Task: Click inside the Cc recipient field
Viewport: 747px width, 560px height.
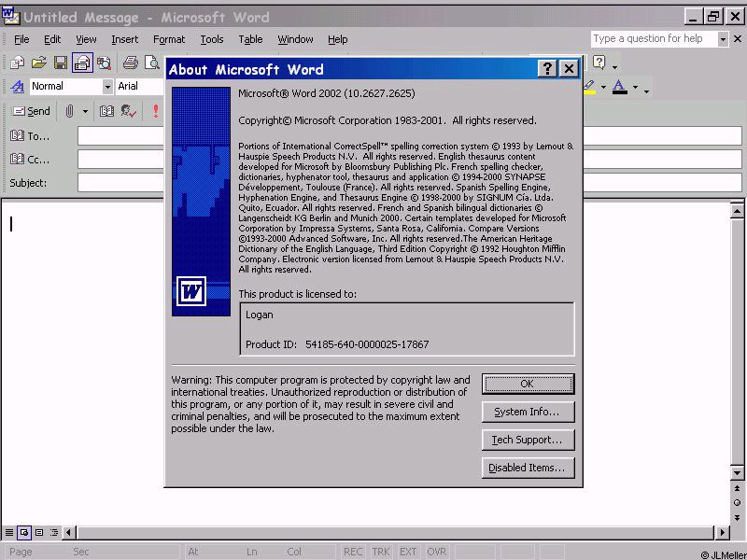Action: (x=410, y=159)
